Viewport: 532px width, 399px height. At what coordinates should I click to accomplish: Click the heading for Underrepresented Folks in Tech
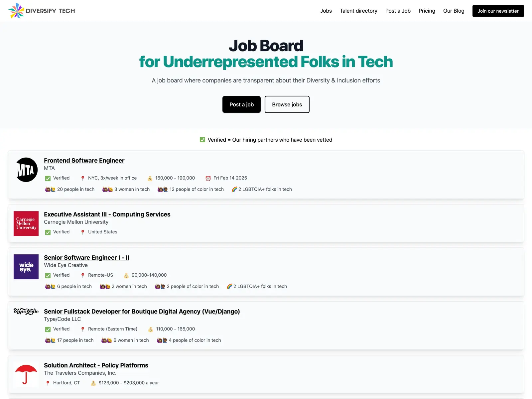point(266,62)
